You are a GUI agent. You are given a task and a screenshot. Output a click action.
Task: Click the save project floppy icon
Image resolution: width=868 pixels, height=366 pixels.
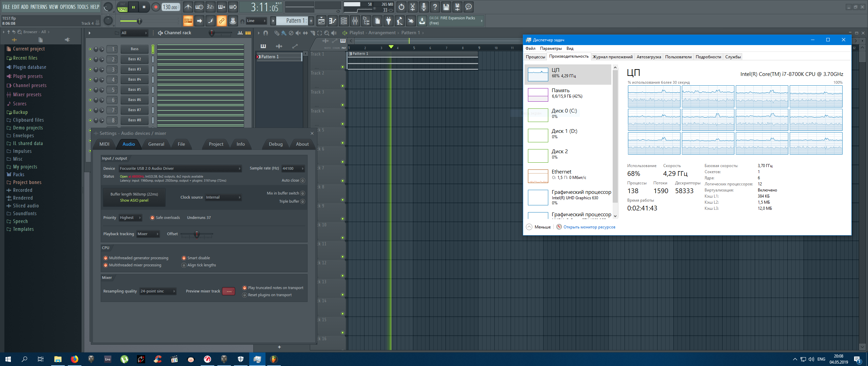click(x=446, y=7)
